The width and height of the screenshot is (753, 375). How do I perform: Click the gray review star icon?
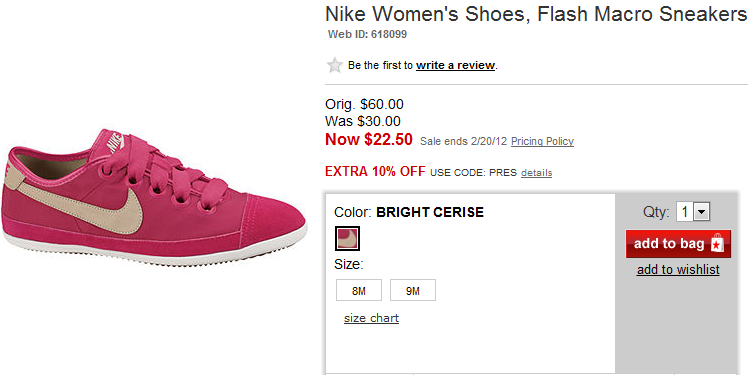coord(334,65)
